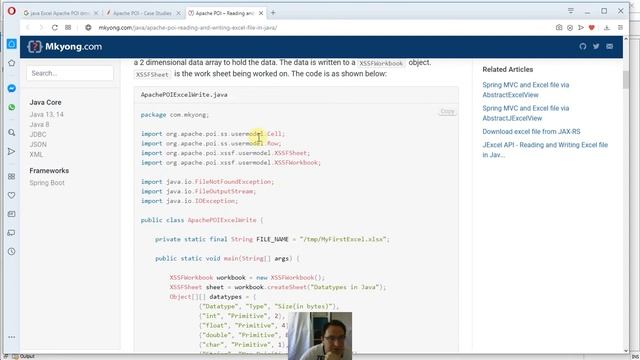This screenshot has width=640, height=360.
Task: Click the ApachePOIExcelWrite.java file title
Action: [184, 95]
